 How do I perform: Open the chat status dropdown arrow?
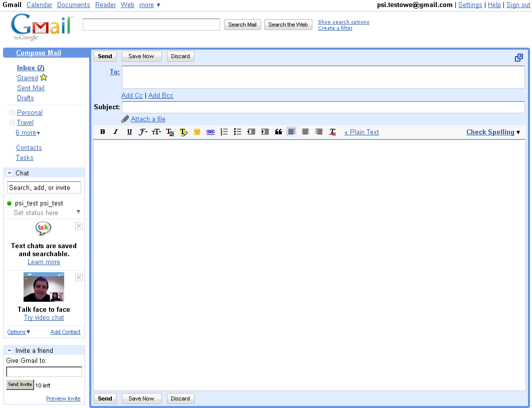(x=78, y=212)
